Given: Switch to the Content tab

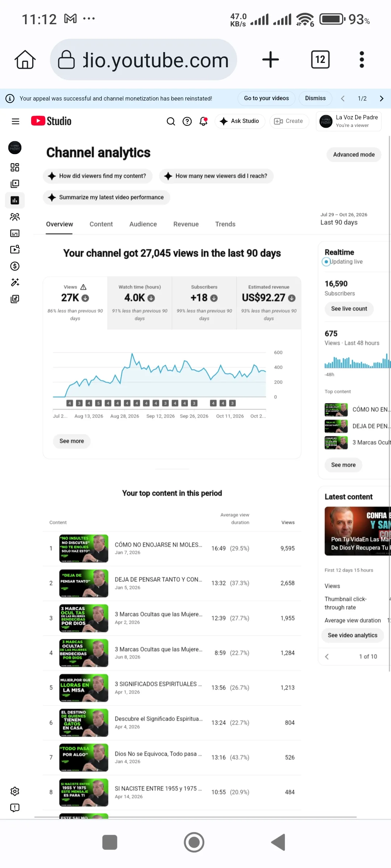Looking at the screenshot, I should (x=101, y=224).
